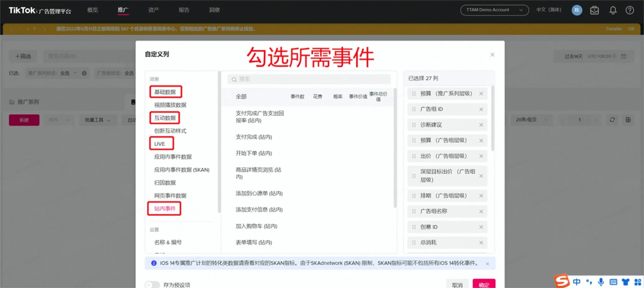Viewport: 644px width, 288px height.
Task: Toggle 存为预设项 switch
Action: pyautogui.click(x=152, y=285)
